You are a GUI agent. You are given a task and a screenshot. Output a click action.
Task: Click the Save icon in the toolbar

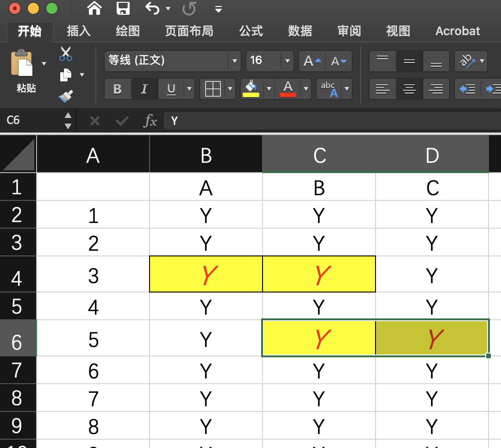pyautogui.click(x=121, y=8)
